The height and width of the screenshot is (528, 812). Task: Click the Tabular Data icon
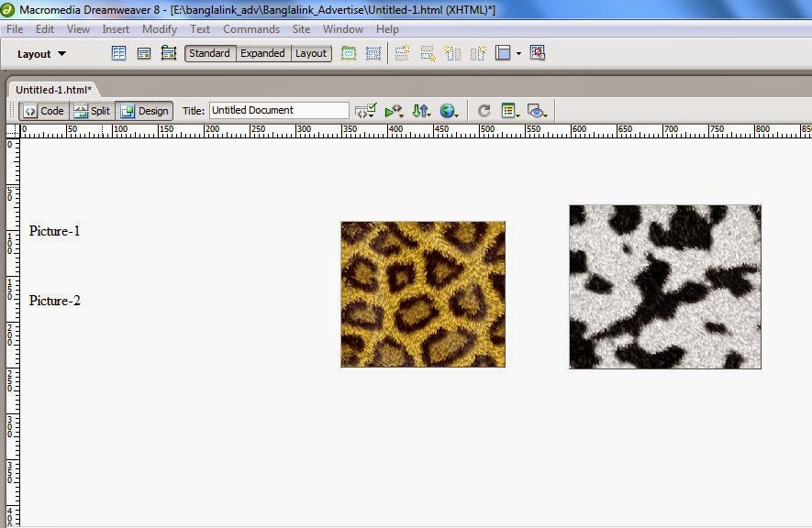pyautogui.click(x=538, y=53)
